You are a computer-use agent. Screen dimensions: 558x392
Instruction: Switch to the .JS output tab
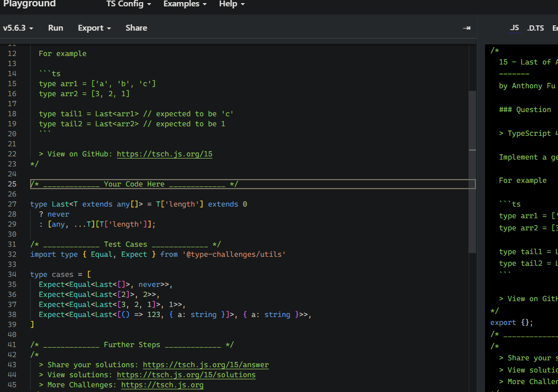514,28
